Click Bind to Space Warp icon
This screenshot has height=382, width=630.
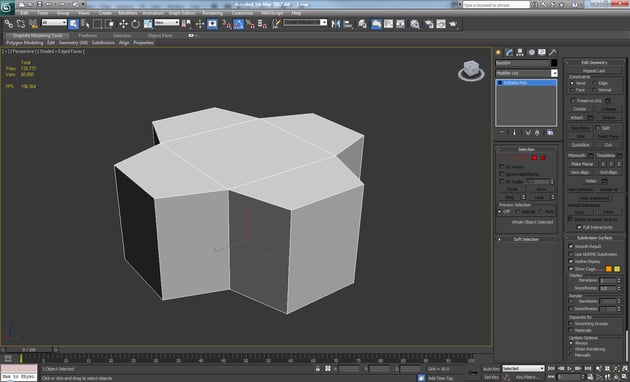coord(33,24)
